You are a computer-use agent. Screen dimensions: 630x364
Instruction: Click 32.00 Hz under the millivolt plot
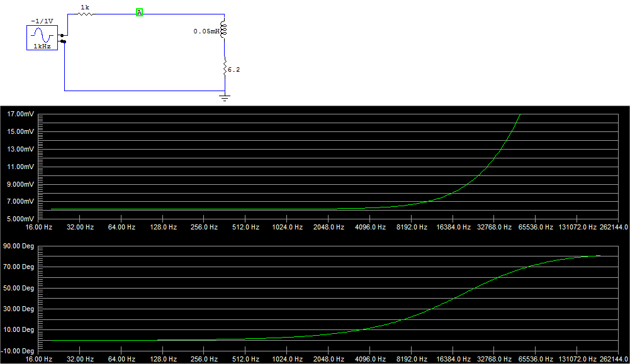click(x=80, y=227)
